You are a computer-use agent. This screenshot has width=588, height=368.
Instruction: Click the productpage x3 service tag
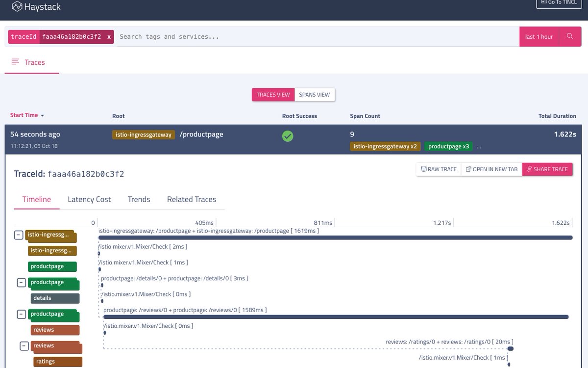pyautogui.click(x=448, y=146)
